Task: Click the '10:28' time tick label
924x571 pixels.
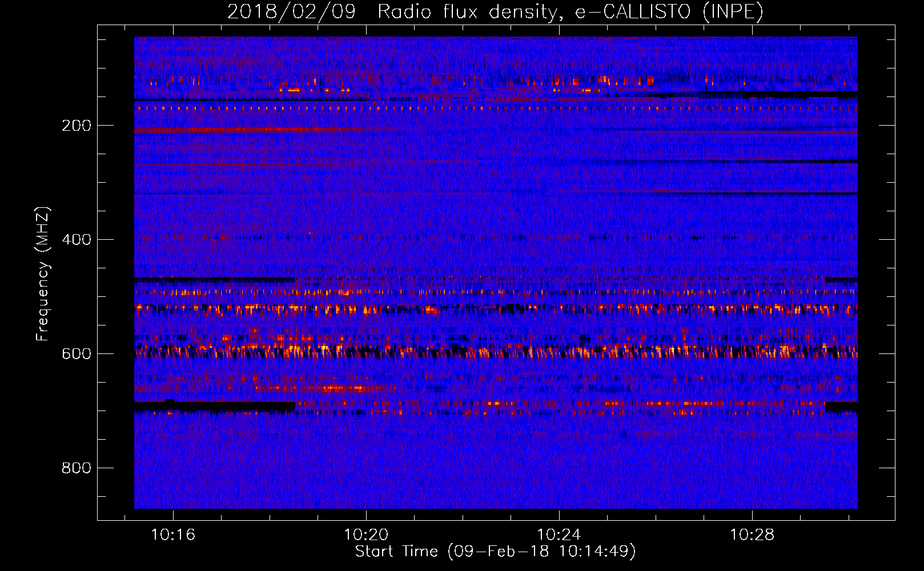Action: [x=752, y=535]
